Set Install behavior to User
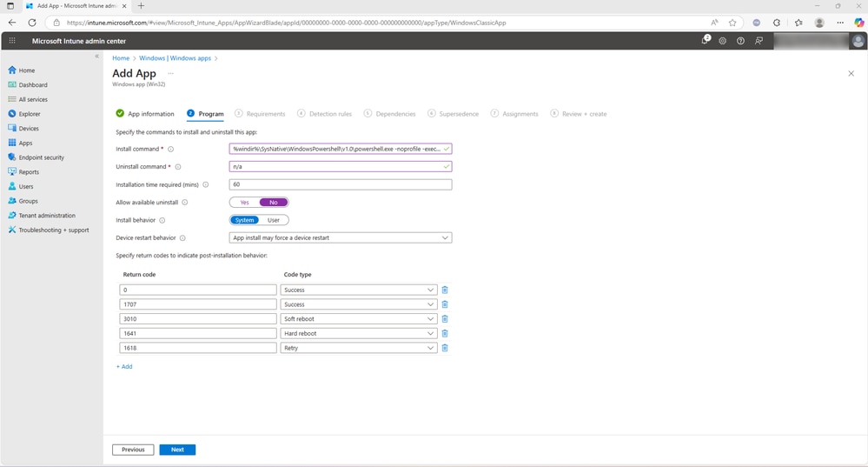 [274, 220]
